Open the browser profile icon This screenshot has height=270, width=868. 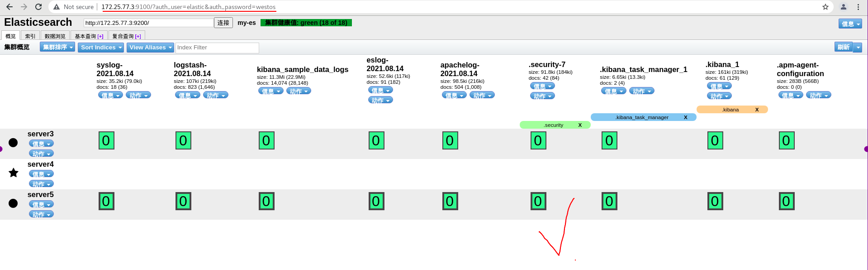tap(844, 7)
